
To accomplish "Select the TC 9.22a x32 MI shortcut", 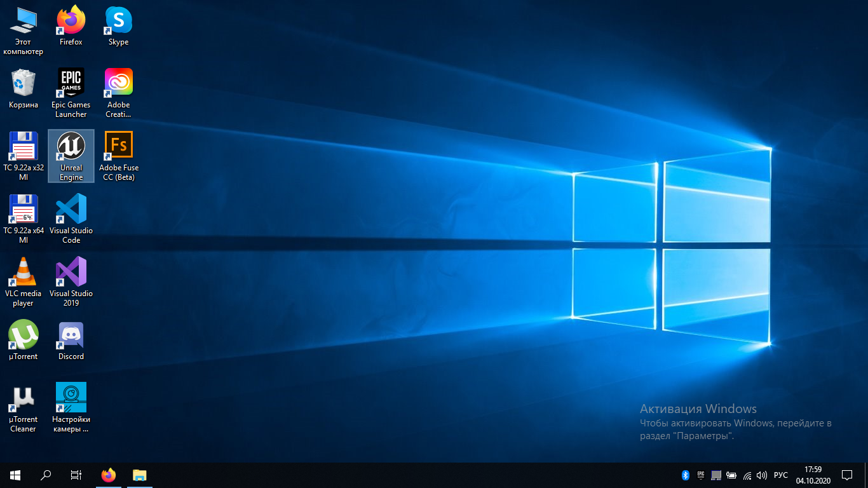I will pos(24,156).
